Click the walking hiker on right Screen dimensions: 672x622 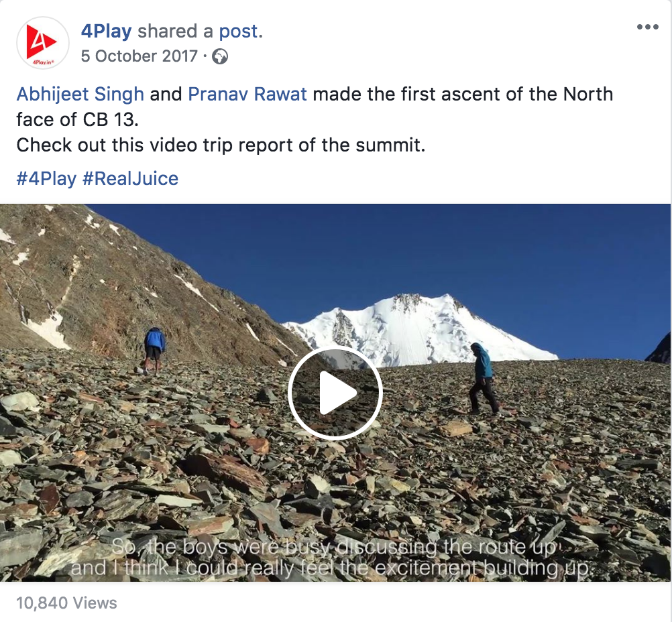click(484, 378)
